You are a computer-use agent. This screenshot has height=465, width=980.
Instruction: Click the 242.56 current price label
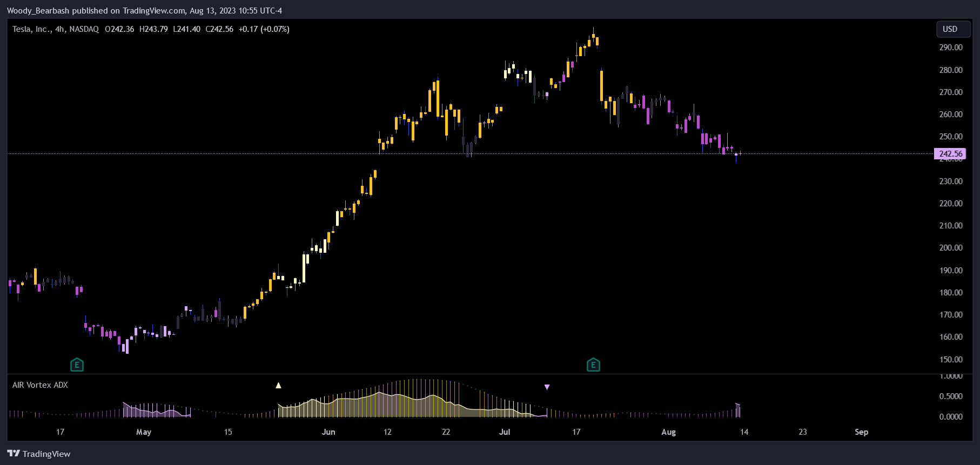(x=950, y=154)
